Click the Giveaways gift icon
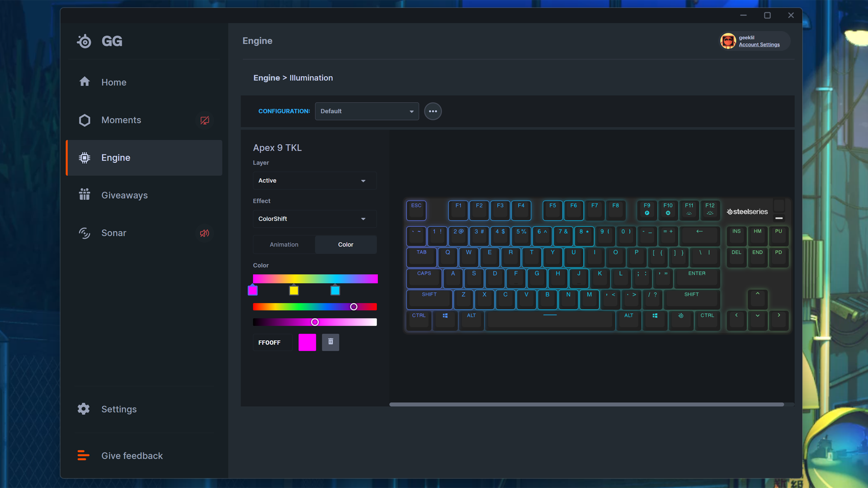Viewport: 868px width, 488px height. pos(85,194)
